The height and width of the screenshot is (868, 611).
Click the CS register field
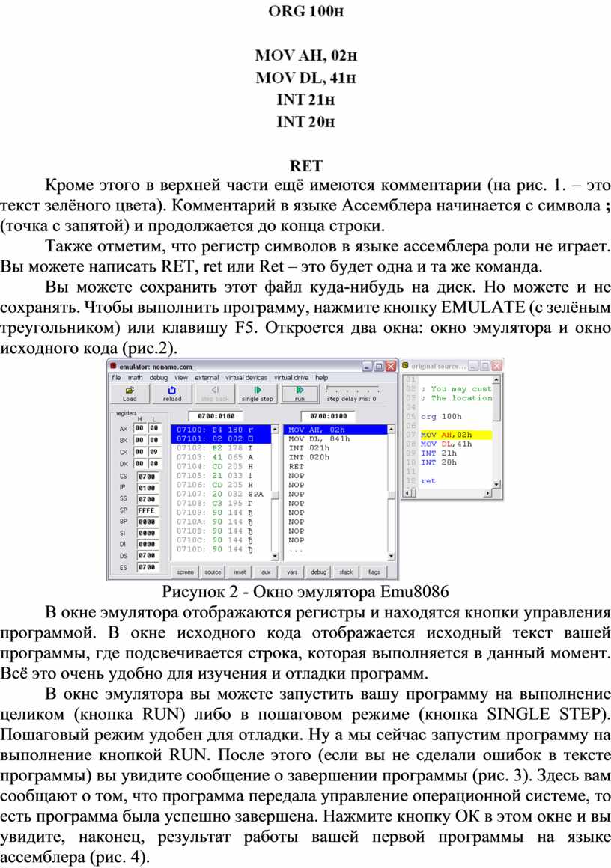pyautogui.click(x=148, y=476)
